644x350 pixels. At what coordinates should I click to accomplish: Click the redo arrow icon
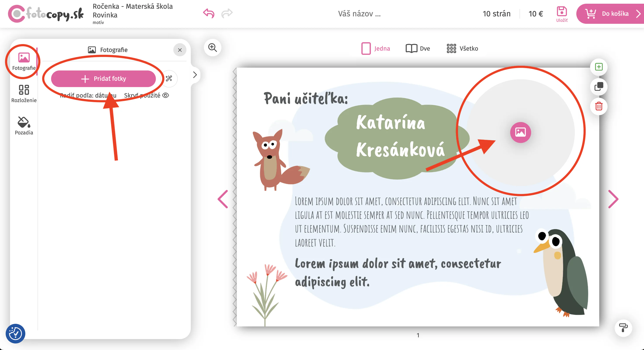227,13
